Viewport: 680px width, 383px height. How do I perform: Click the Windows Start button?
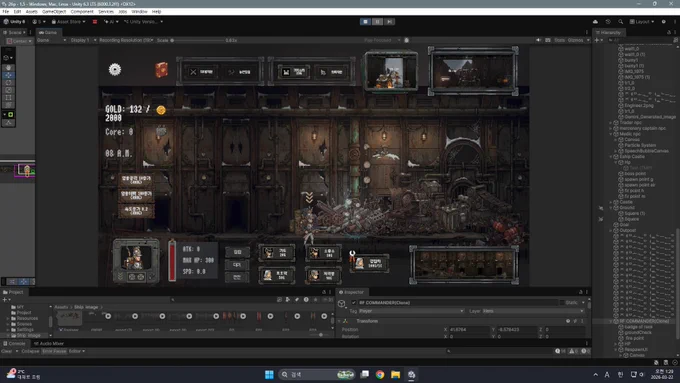pos(269,375)
